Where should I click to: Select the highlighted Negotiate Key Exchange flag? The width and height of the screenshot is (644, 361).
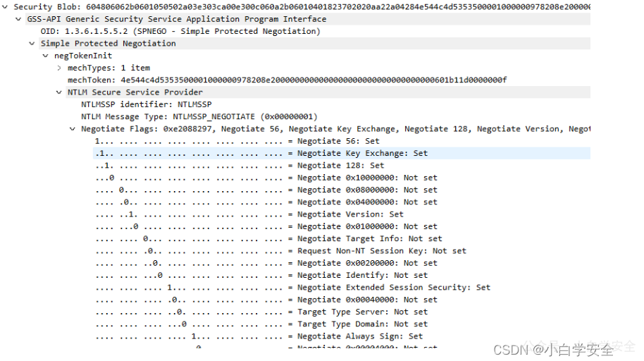click(x=342, y=154)
